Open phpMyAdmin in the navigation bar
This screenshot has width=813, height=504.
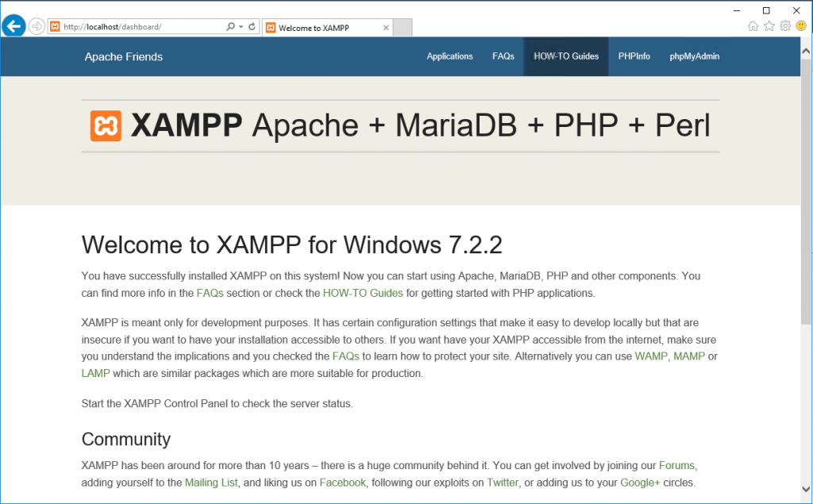(x=694, y=56)
